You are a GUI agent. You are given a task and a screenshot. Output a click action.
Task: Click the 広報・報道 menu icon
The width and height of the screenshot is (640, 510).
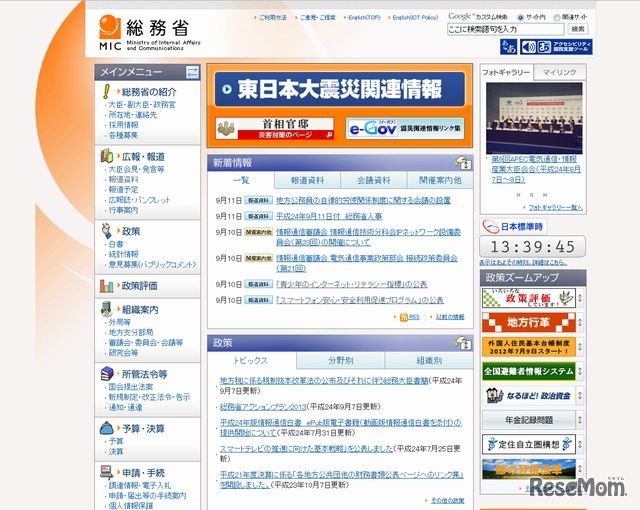pyautogui.click(x=107, y=156)
